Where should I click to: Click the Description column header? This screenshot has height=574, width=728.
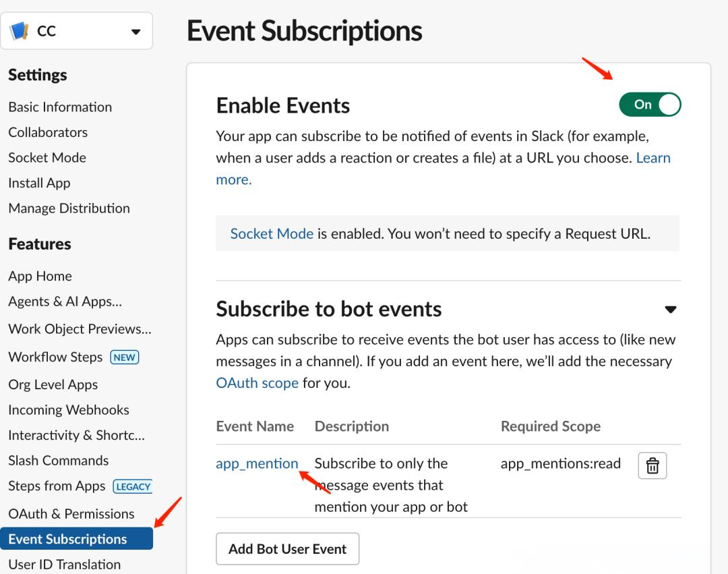click(x=352, y=426)
